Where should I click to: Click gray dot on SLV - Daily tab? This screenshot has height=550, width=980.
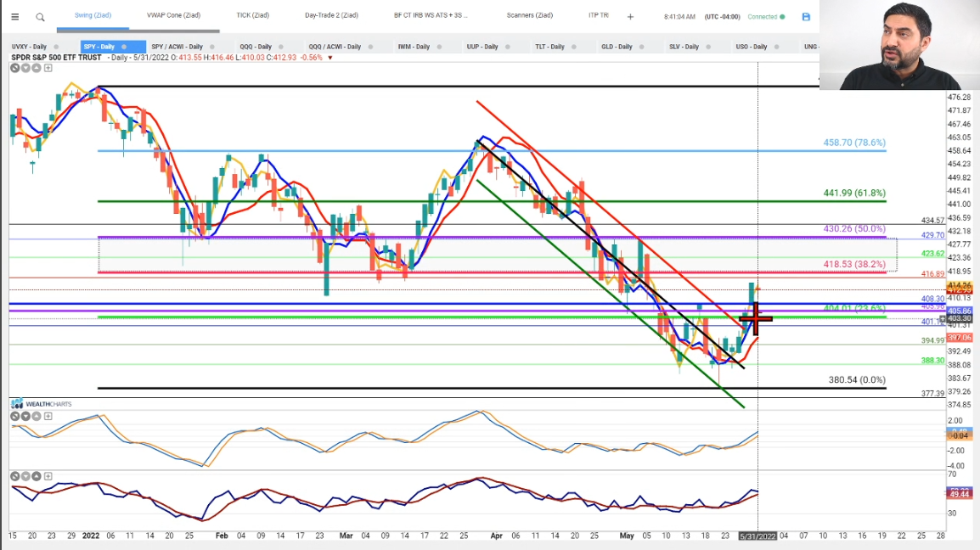coord(708,47)
